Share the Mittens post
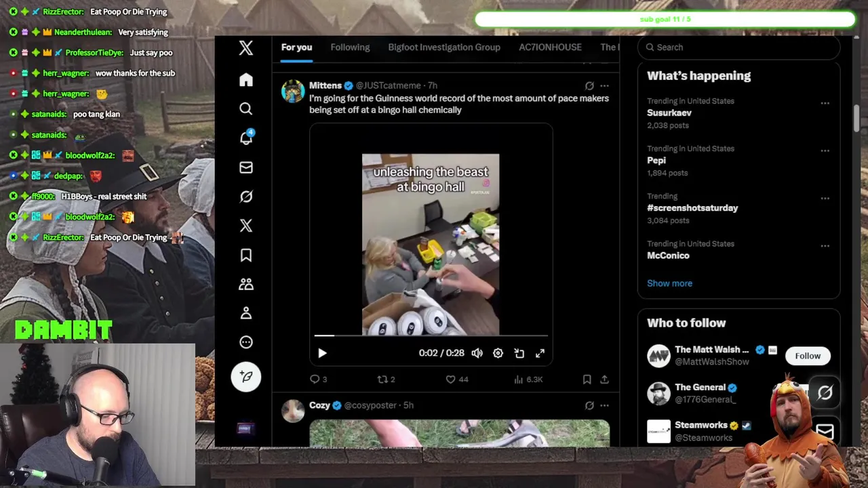The width and height of the screenshot is (868, 488). click(x=604, y=380)
